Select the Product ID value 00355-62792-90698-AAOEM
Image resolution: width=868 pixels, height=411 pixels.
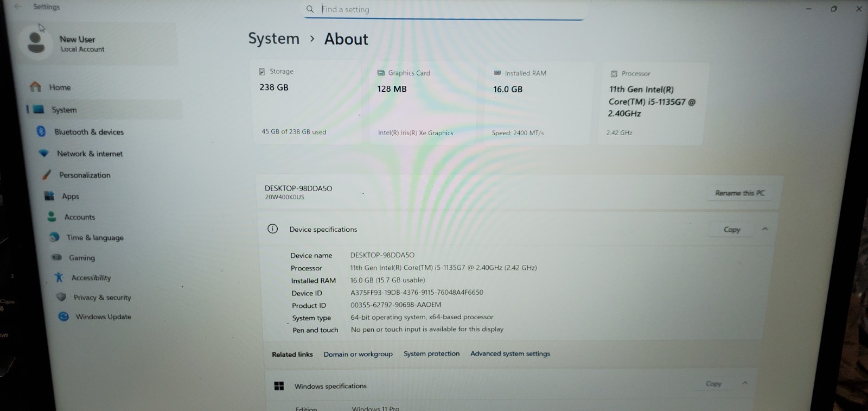395,305
